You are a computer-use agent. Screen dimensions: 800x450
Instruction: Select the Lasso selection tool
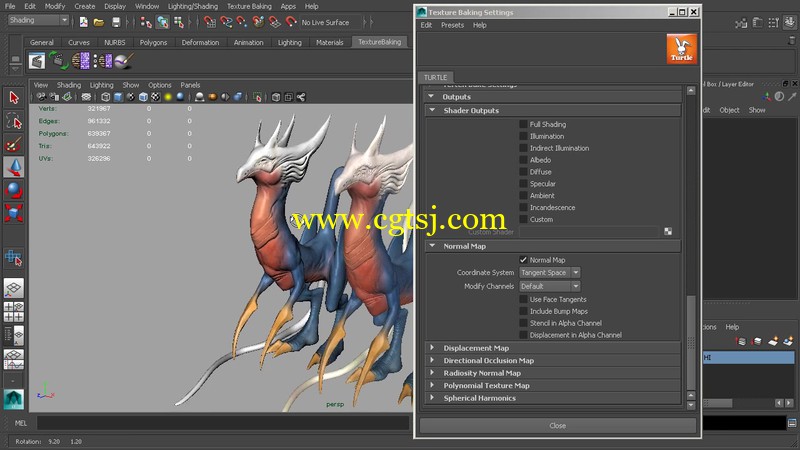14,121
